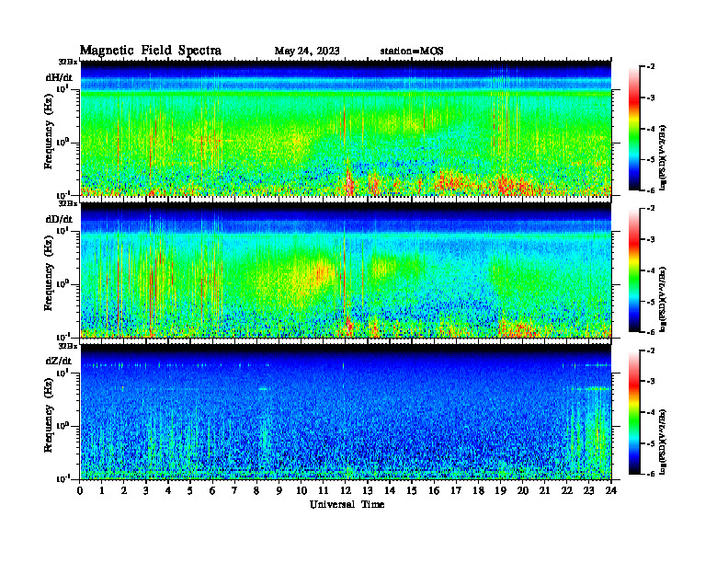The width and height of the screenshot is (728, 563).
Task: Click the "32Hz" label atop the dD/dt panel
Action: (67, 203)
